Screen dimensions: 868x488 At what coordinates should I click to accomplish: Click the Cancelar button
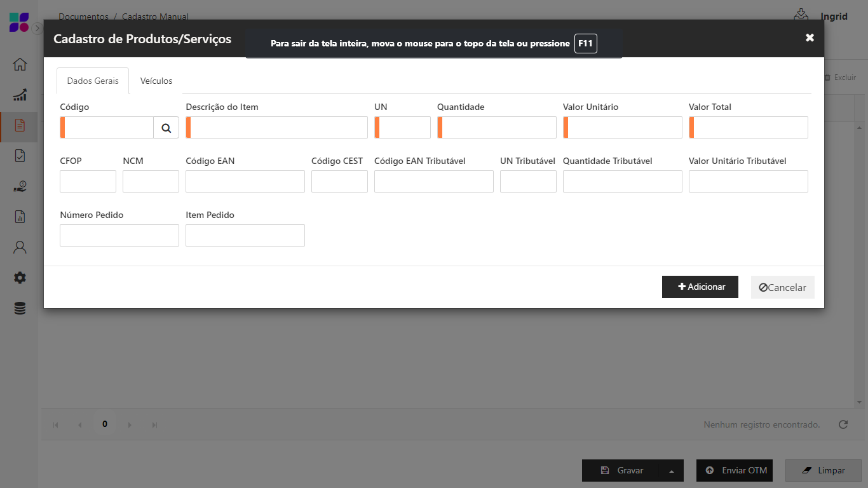(782, 287)
